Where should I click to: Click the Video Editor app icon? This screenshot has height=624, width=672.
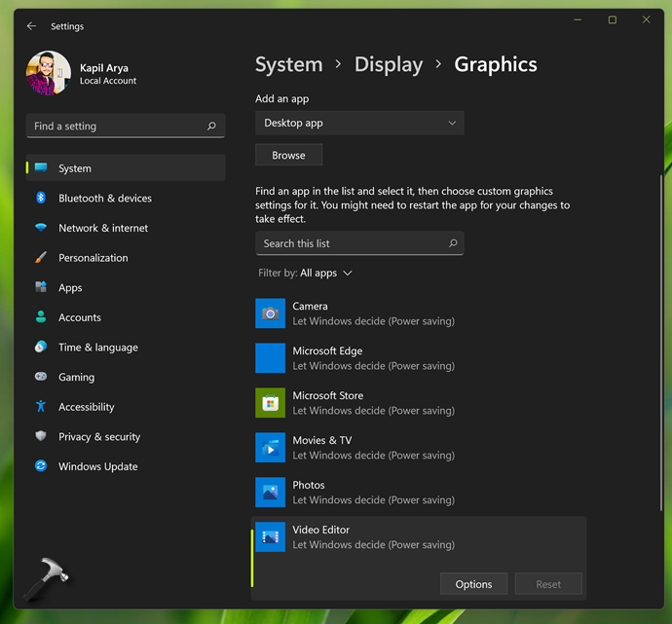click(270, 537)
